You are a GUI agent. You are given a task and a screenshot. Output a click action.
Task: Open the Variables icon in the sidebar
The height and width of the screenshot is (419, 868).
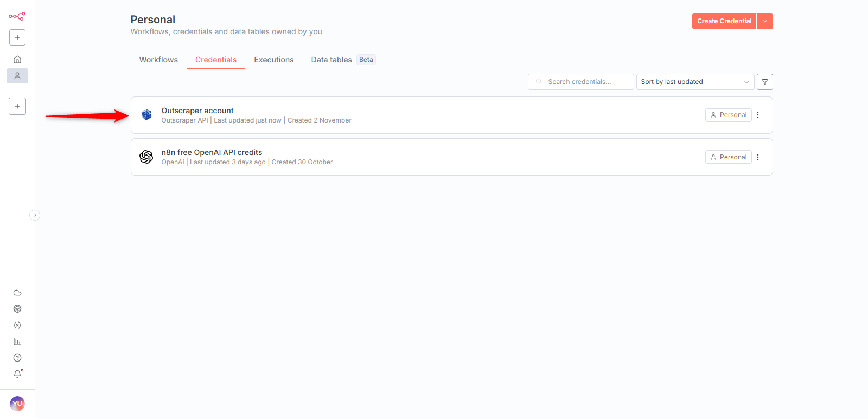point(17,325)
